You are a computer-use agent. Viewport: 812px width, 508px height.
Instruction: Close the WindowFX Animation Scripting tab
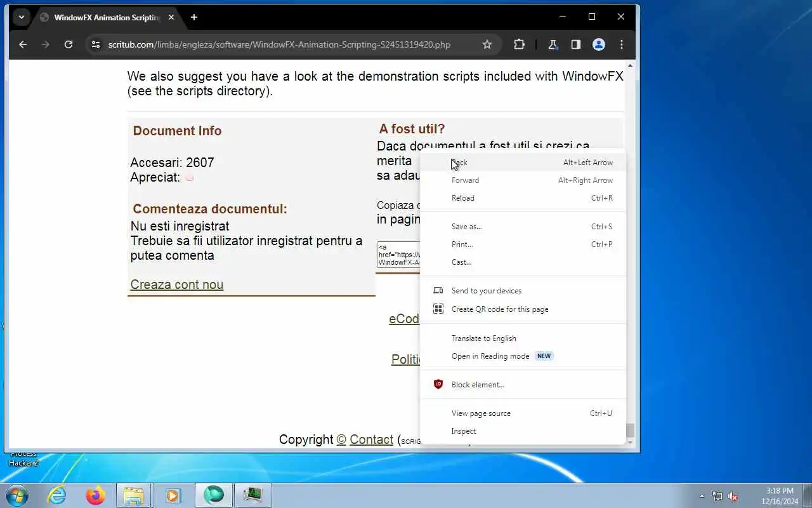171,17
